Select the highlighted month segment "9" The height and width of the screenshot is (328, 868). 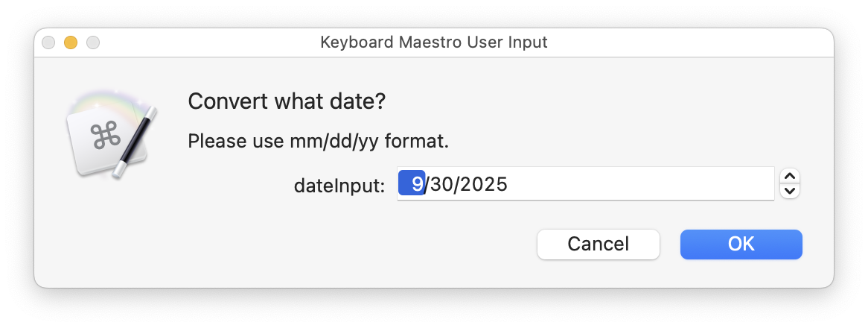click(x=412, y=183)
